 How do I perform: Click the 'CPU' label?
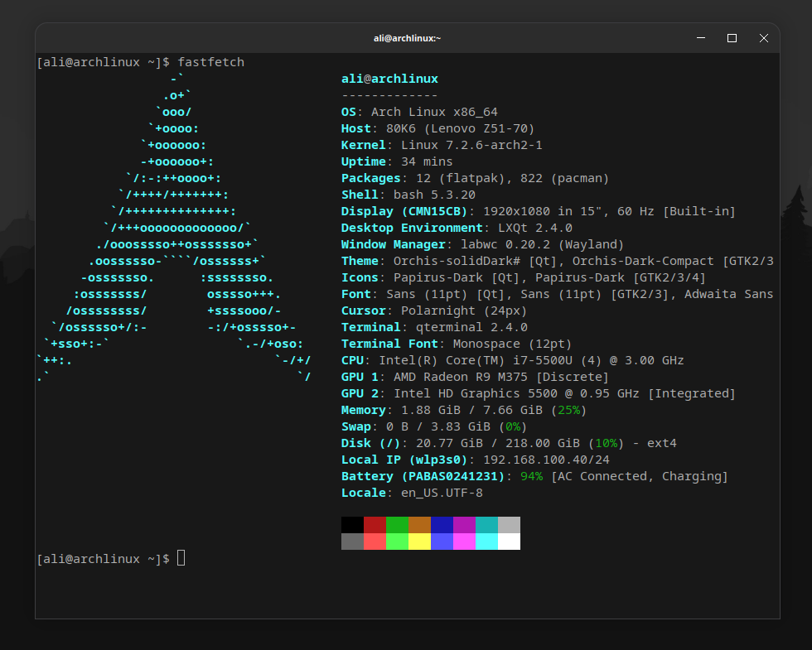(x=352, y=360)
